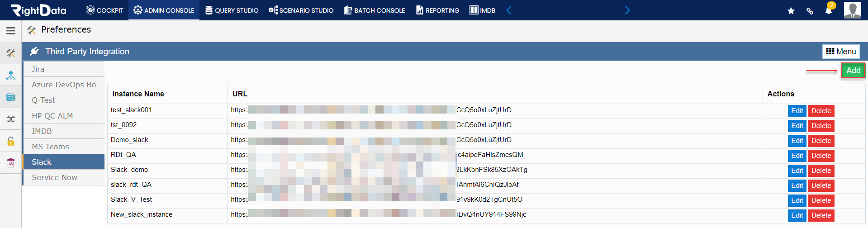Select the tools preferences sidebar icon

pyautogui.click(x=11, y=53)
